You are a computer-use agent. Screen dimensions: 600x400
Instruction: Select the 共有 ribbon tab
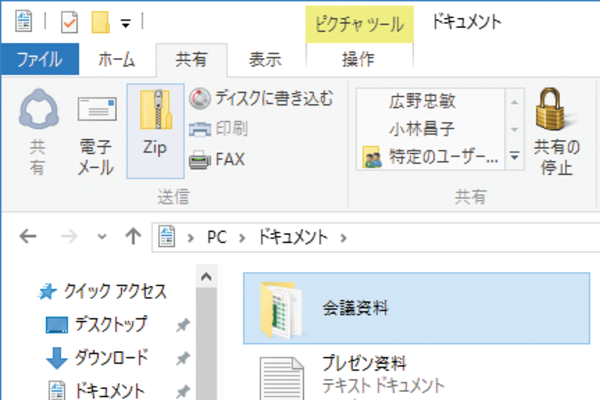click(191, 60)
